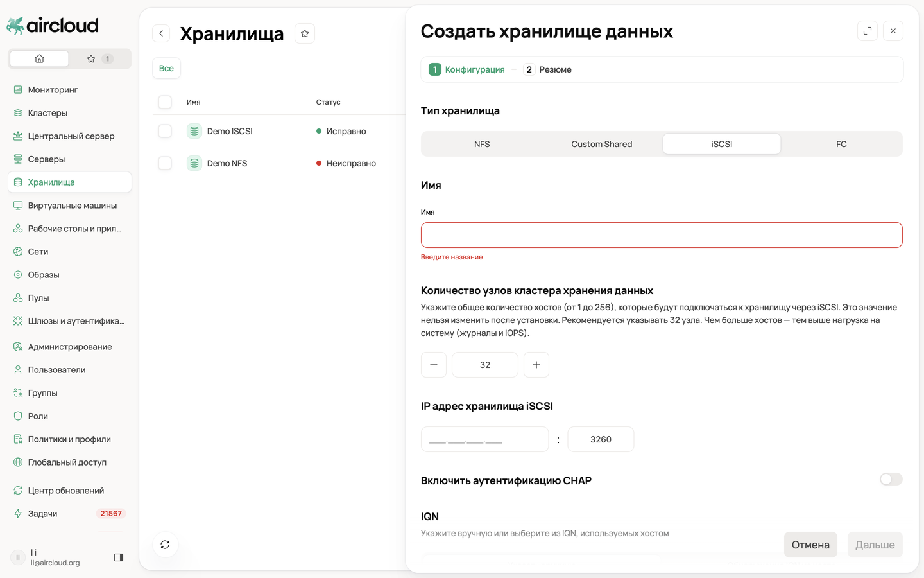Add Хранилища page to favorites
Image resolution: width=924 pixels, height=578 pixels.
(305, 33)
